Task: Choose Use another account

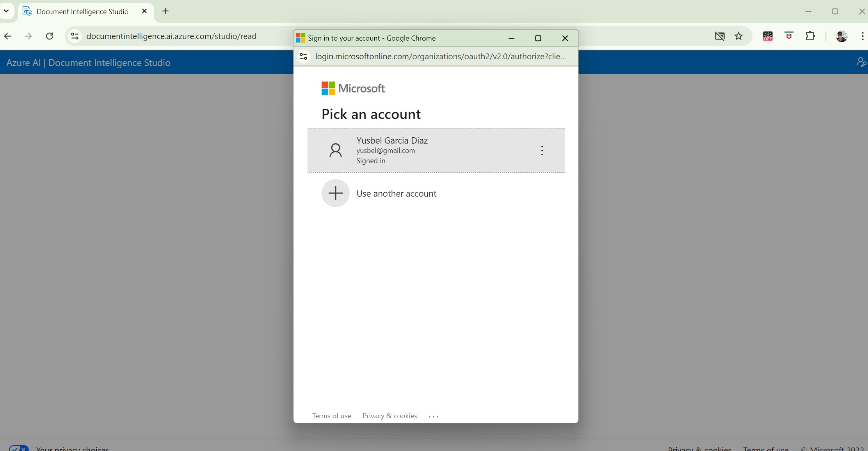Action: (x=396, y=194)
